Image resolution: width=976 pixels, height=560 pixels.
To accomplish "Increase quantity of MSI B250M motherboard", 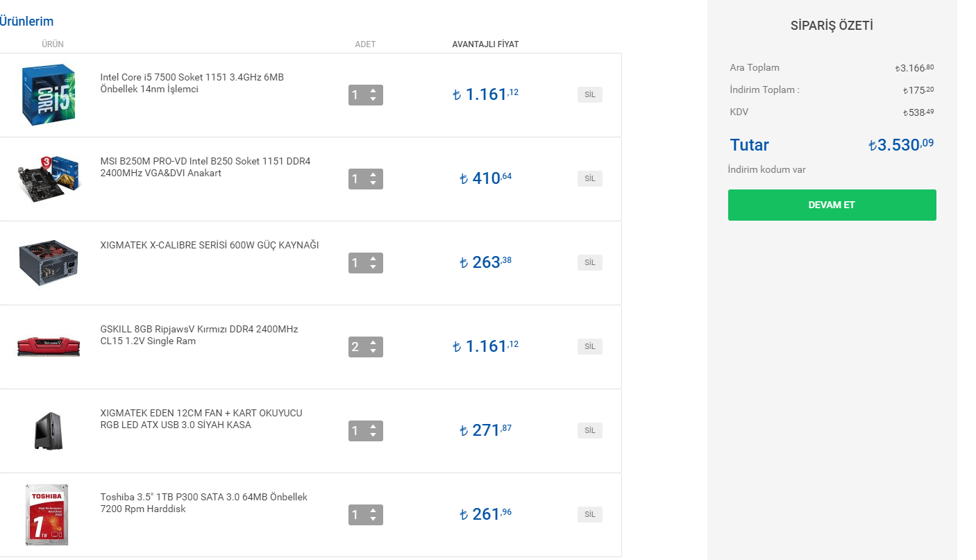I will (373, 175).
